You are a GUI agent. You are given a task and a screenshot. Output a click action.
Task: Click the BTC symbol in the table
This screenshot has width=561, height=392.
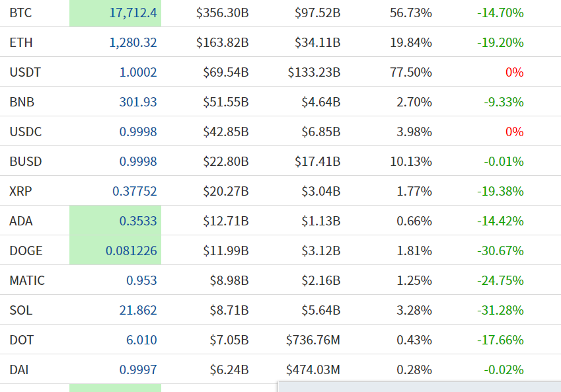[x=20, y=13]
